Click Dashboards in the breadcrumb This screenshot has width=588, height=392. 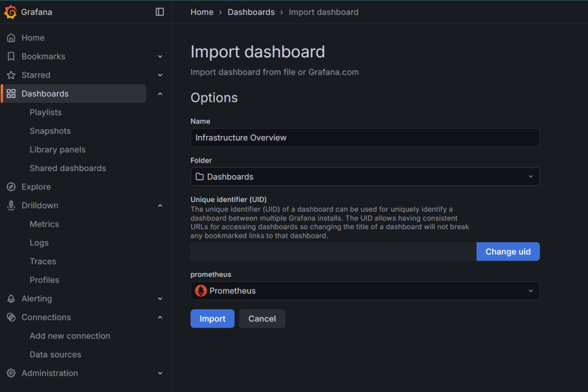(x=251, y=11)
